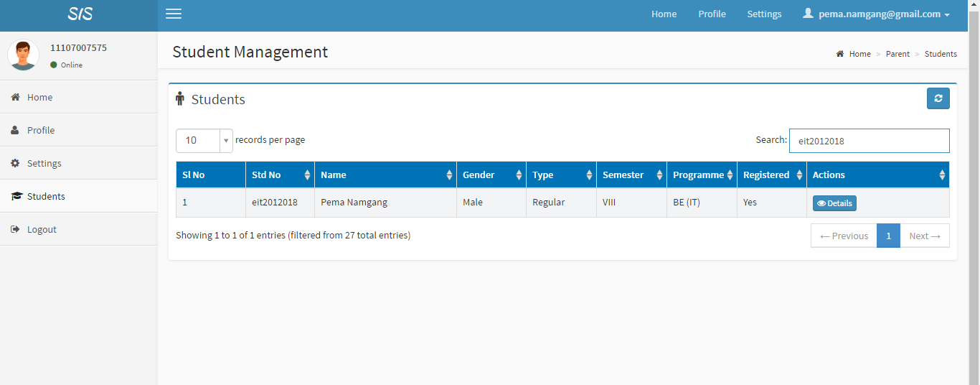Screen dimensions: 980x385
Task: Click the user avatar picture in sidebar
Action: coord(23,55)
